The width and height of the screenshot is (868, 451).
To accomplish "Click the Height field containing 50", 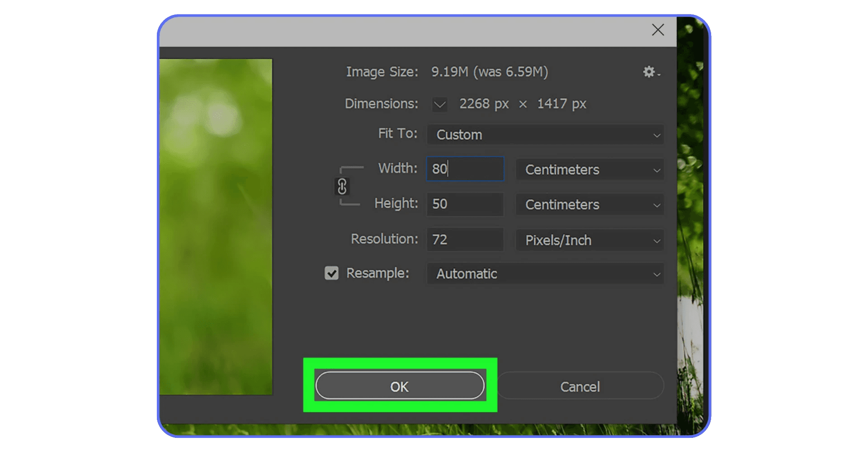I will (x=464, y=204).
